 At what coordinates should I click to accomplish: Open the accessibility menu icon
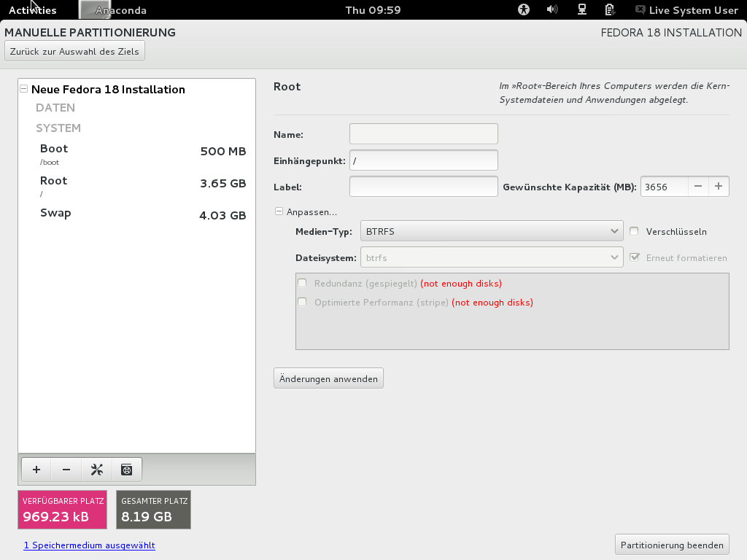pos(524,9)
